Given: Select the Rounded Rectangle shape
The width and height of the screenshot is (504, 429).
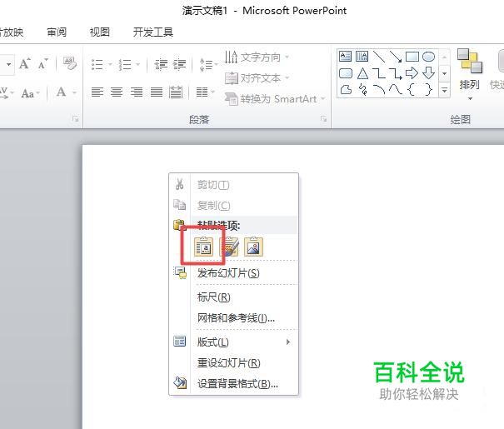Looking at the screenshot, I should coord(346,73).
